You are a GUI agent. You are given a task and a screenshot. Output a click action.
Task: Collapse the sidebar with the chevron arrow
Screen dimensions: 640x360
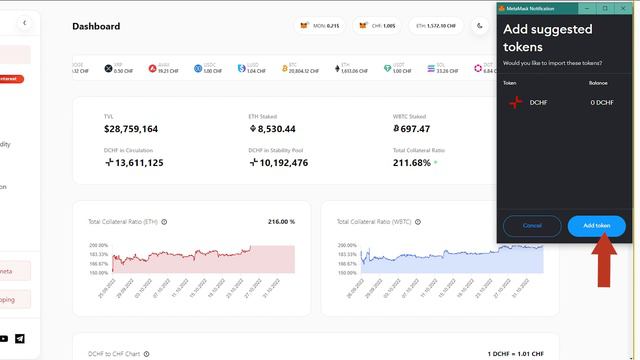click(24, 23)
